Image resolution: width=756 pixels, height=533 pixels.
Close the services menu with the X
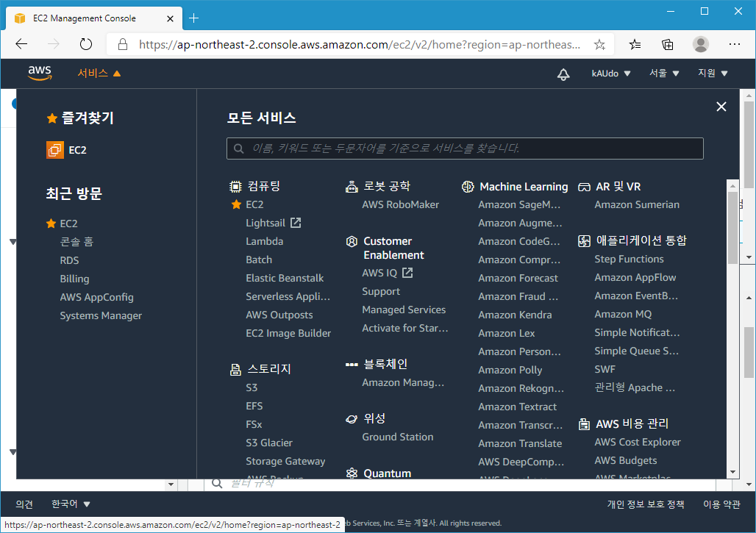tap(721, 107)
